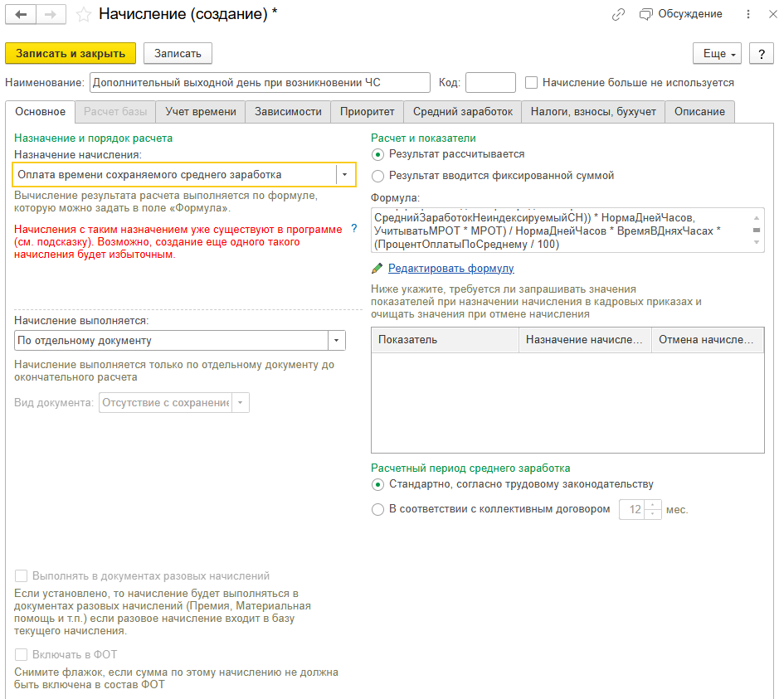Select В соответствии с коллективным договором
The width and height of the screenshot is (784, 699).
point(378,509)
